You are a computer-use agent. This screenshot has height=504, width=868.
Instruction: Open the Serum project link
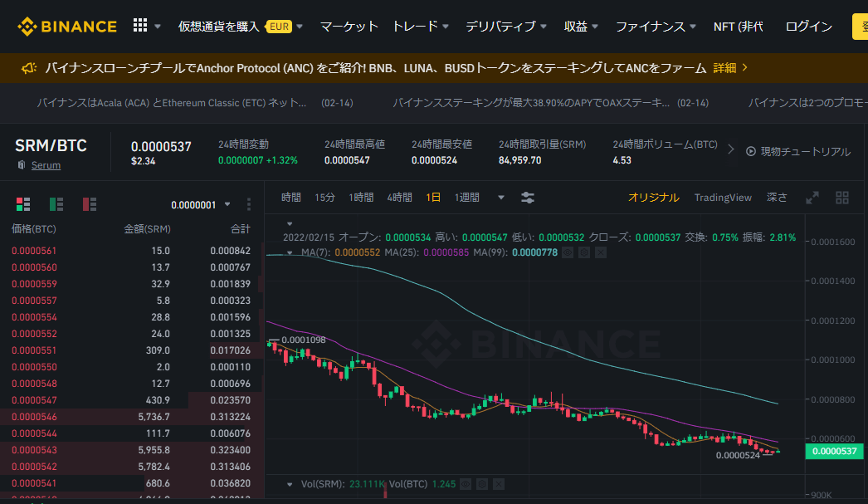(x=46, y=165)
